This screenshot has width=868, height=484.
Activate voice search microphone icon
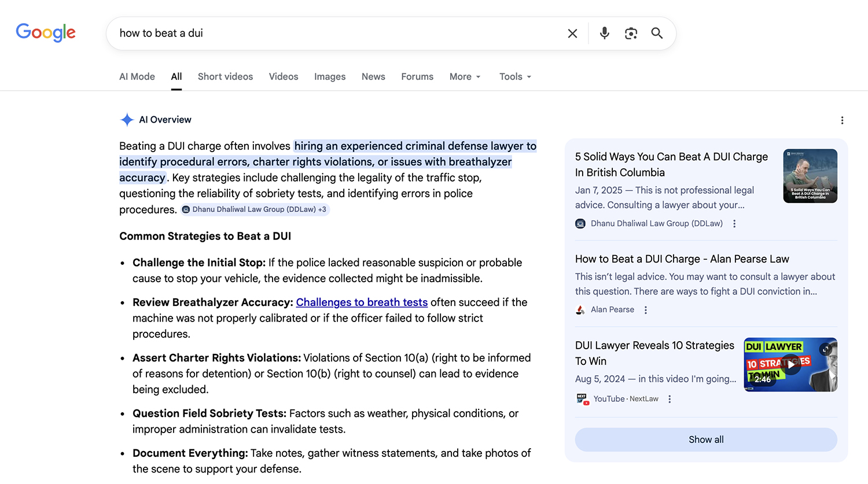604,33
